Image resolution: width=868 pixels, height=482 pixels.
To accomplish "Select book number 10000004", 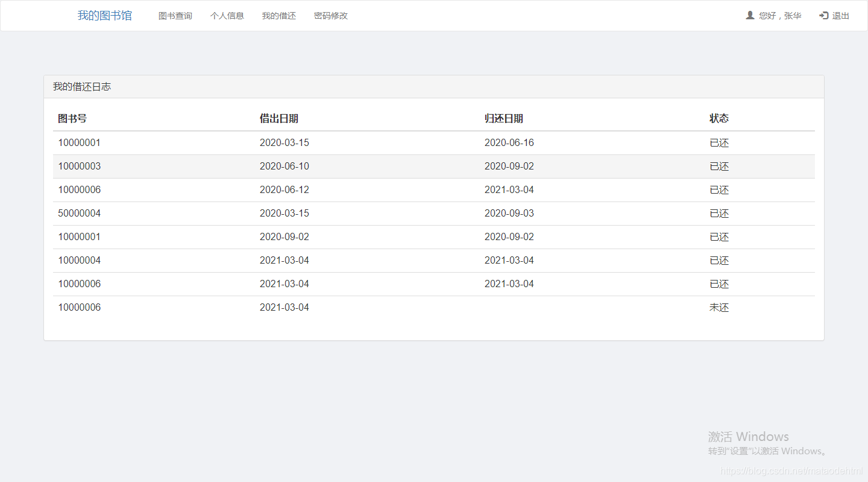I will pos(80,261).
